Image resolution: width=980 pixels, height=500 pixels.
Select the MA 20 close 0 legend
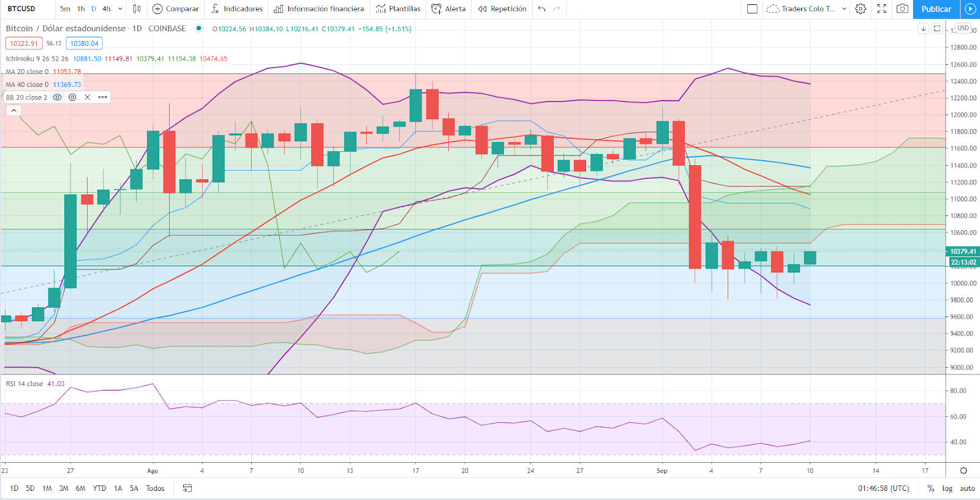pyautogui.click(x=28, y=72)
